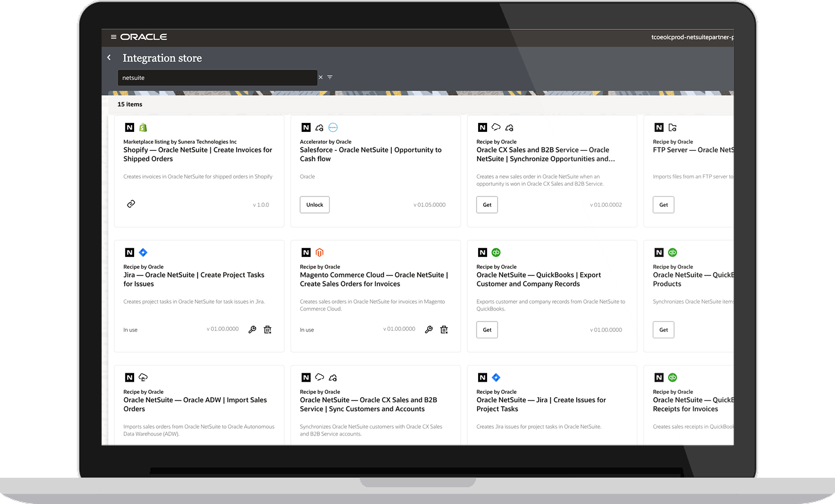835x504 pixels.
Task: Configure the Jira Create Project Tasks recipe
Action: [x=252, y=329]
